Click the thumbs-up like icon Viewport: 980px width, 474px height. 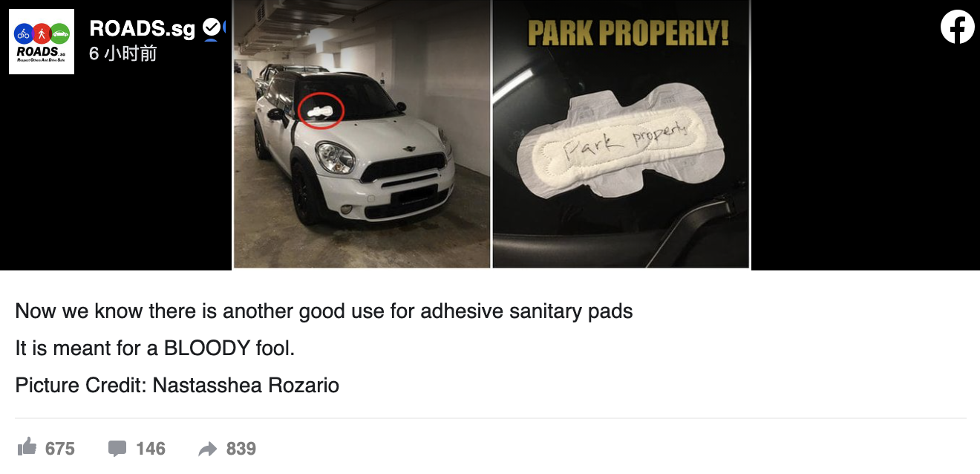click(27, 447)
